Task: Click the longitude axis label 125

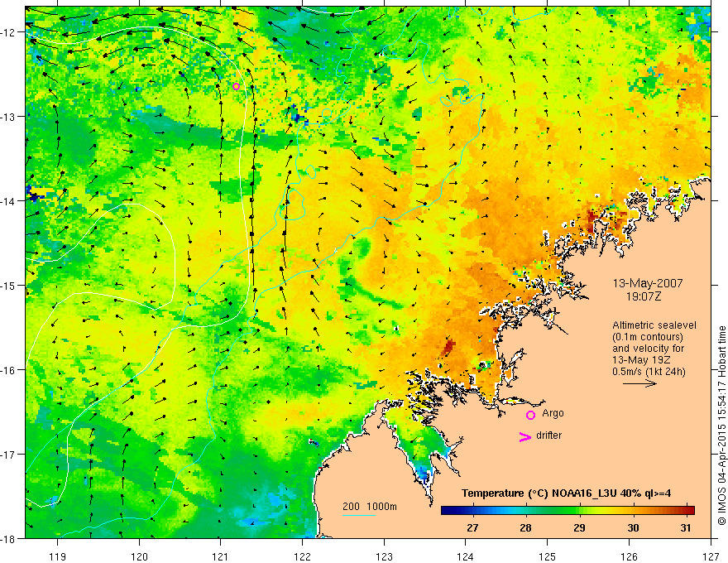Action: pyautogui.click(x=548, y=556)
